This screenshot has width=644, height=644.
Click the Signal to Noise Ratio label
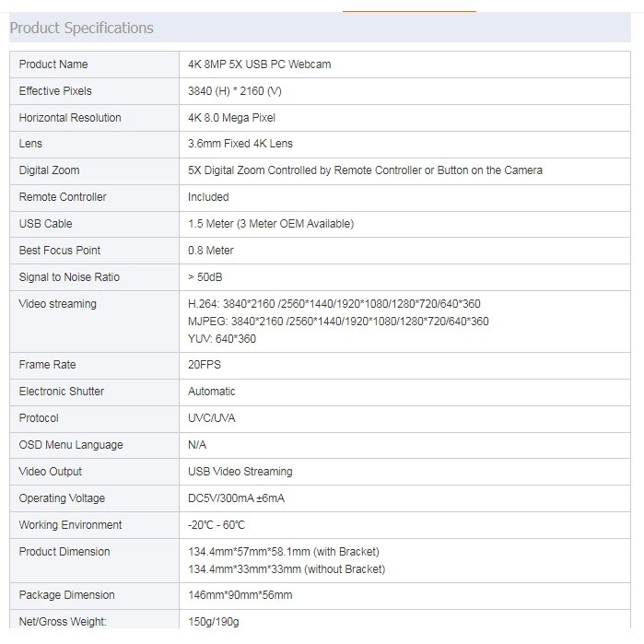click(69, 277)
